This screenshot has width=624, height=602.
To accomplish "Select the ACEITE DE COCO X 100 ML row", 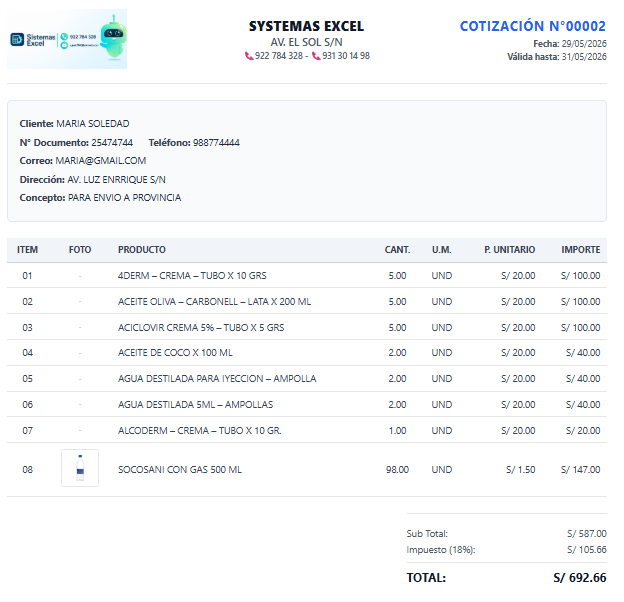I will [x=307, y=353].
